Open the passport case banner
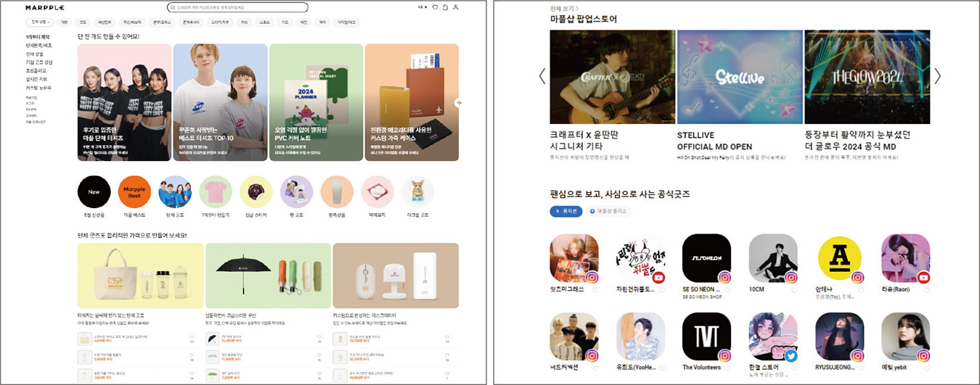 tap(412, 102)
